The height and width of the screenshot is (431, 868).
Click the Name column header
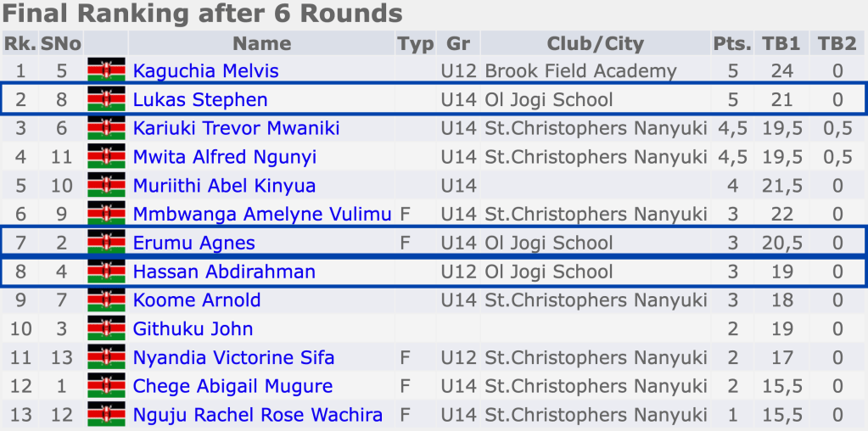point(261,43)
